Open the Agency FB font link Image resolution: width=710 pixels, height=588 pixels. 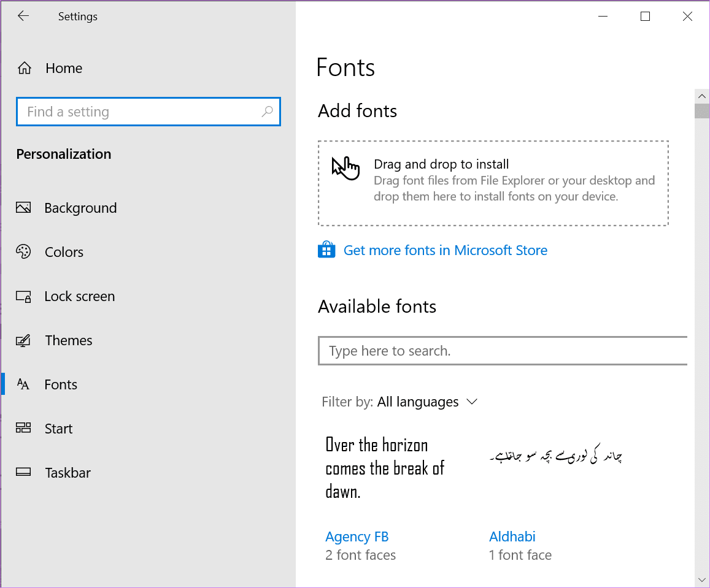pyautogui.click(x=357, y=536)
